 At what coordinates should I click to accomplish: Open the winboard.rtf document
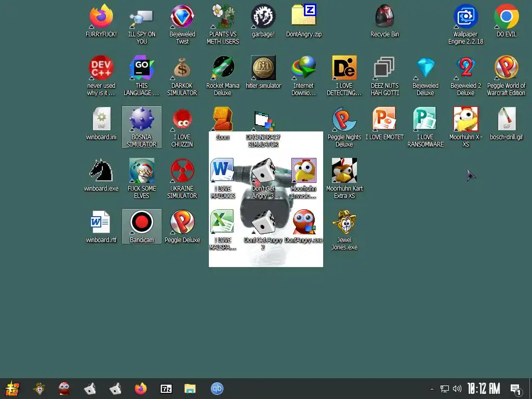point(101,227)
